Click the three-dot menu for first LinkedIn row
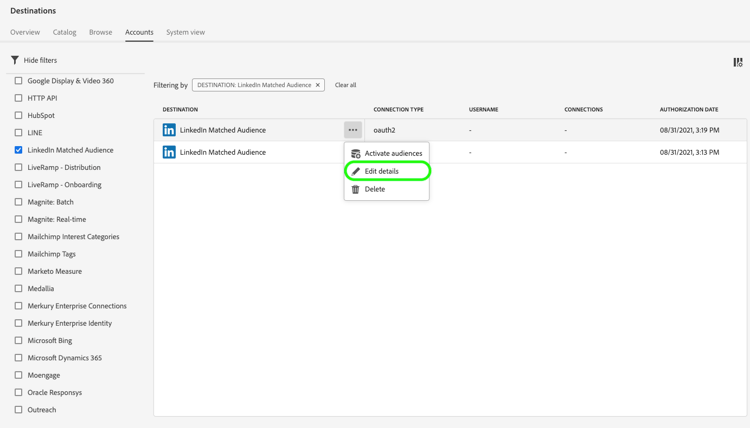Screen dimensions: 750x428 (x=353, y=130)
